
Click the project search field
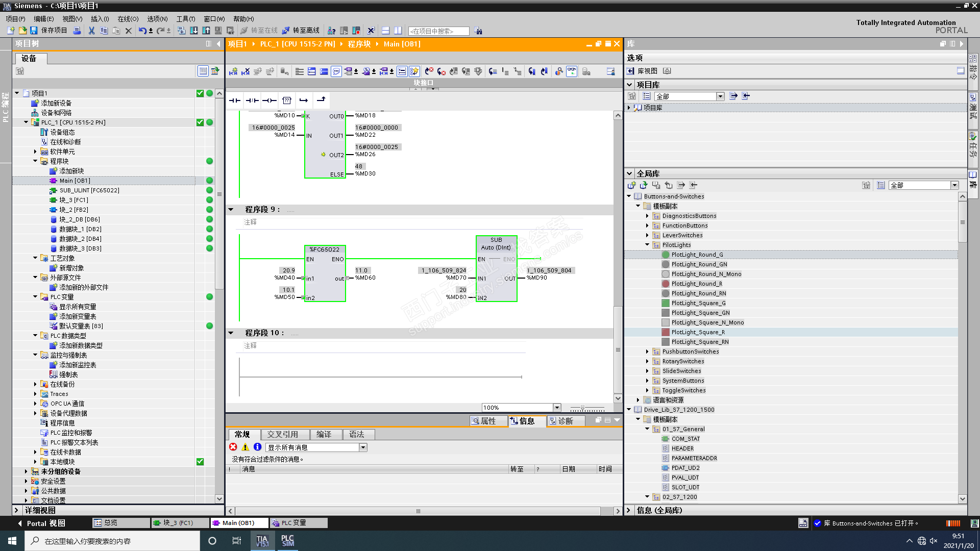[438, 31]
